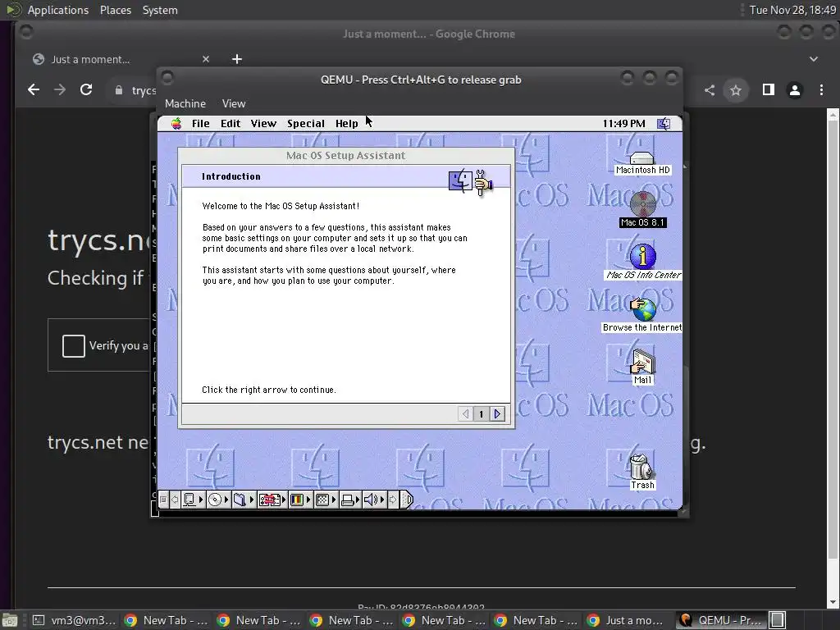Collapse the control strip using its end tab
Image resolution: width=840 pixels, height=630 pixels.
(x=407, y=500)
